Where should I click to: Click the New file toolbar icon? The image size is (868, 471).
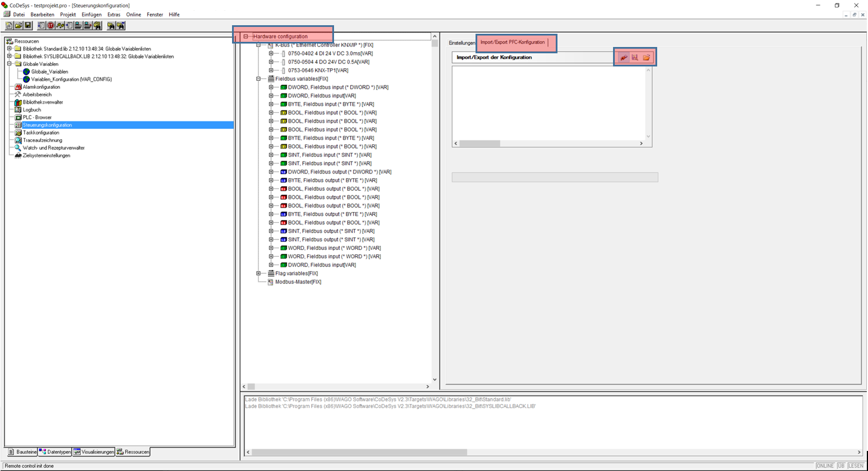9,26
